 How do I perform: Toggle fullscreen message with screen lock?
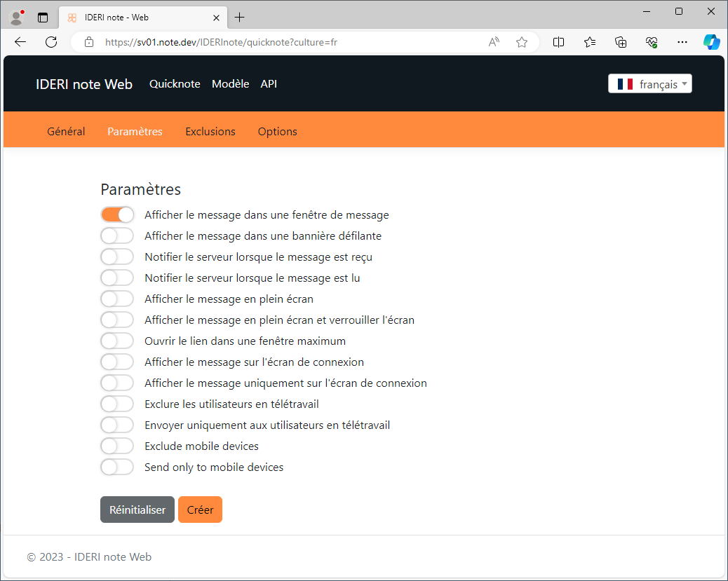coord(117,320)
